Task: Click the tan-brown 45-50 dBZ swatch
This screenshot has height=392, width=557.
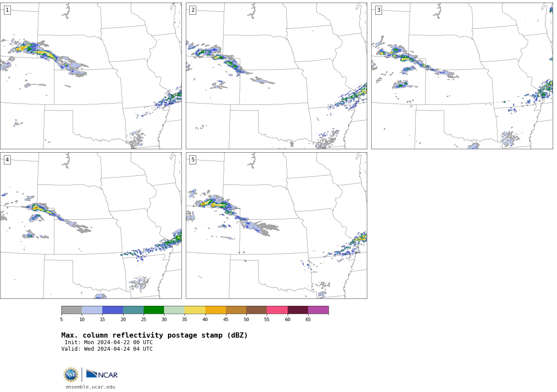Action: click(236, 310)
